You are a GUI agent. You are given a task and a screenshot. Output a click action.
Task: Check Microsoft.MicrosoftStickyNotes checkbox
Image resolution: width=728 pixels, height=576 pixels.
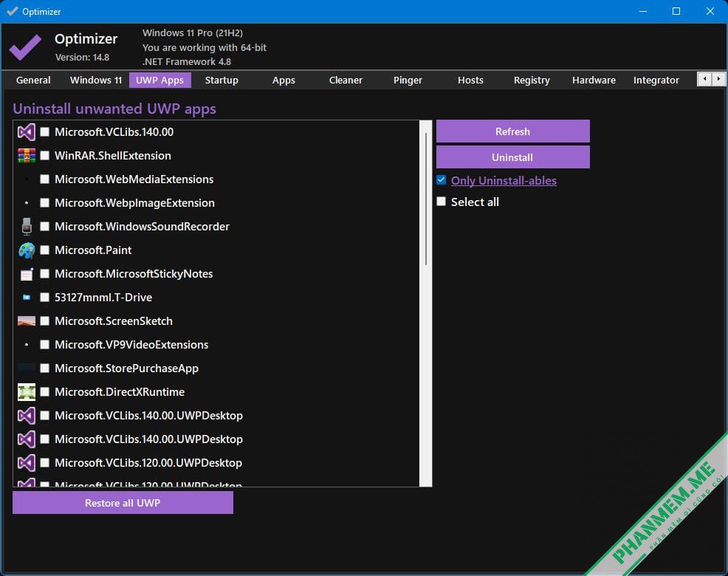(x=44, y=273)
